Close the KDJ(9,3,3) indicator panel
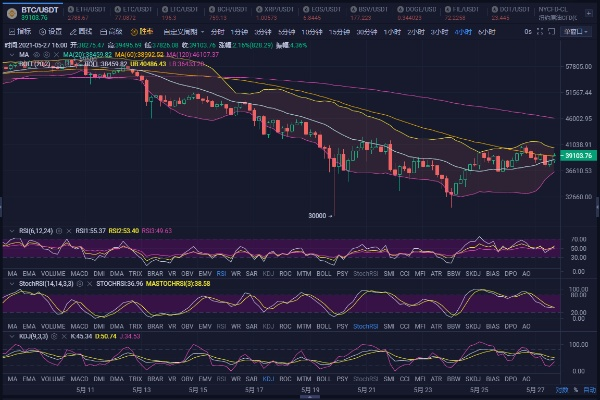The width and height of the screenshot is (600, 400). 64,336
